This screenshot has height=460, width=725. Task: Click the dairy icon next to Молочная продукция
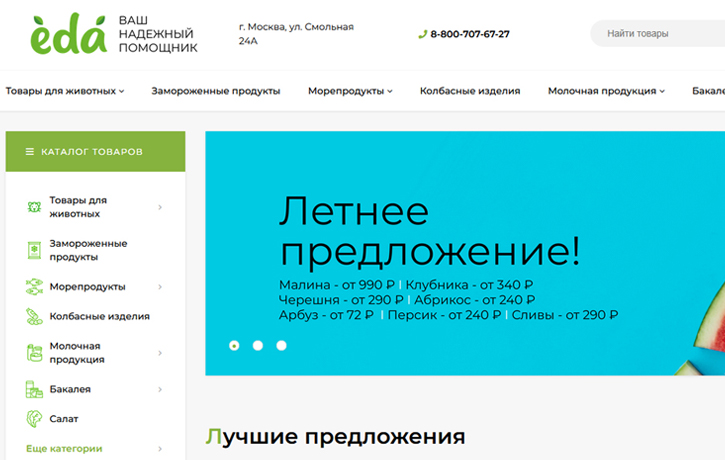point(34,353)
